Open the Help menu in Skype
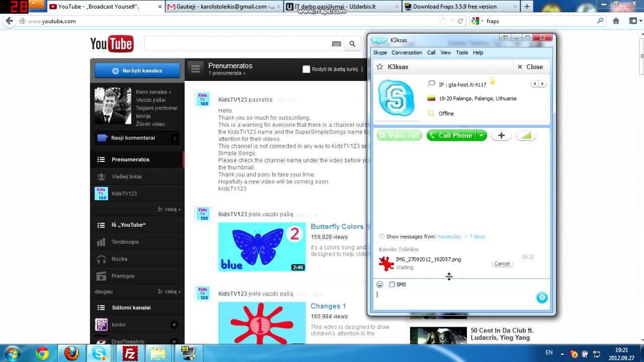This screenshot has width=644, height=362. (478, 52)
